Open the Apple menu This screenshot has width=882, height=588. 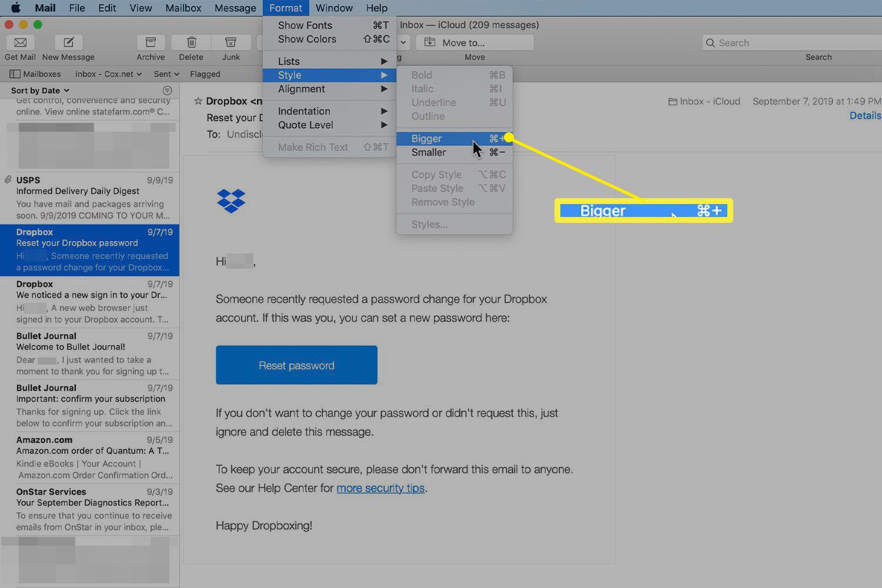(16, 8)
